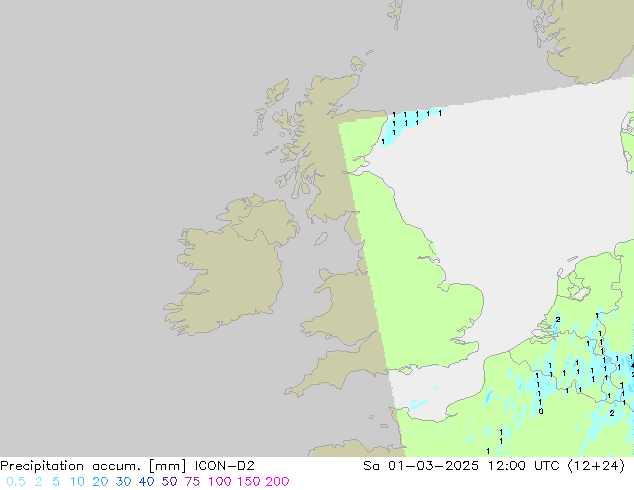The height and width of the screenshot is (490, 634).
Task: Click the 'Sa 01-03-2025 12:00 UTC (12+24)' timestamp
Action: (494, 466)
